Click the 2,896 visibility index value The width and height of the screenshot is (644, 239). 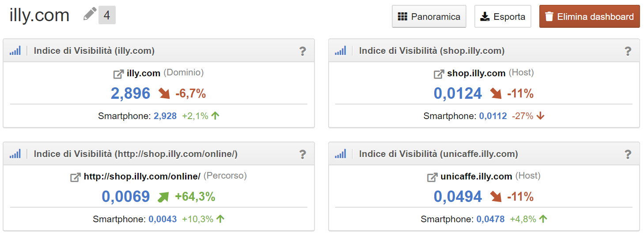click(130, 93)
